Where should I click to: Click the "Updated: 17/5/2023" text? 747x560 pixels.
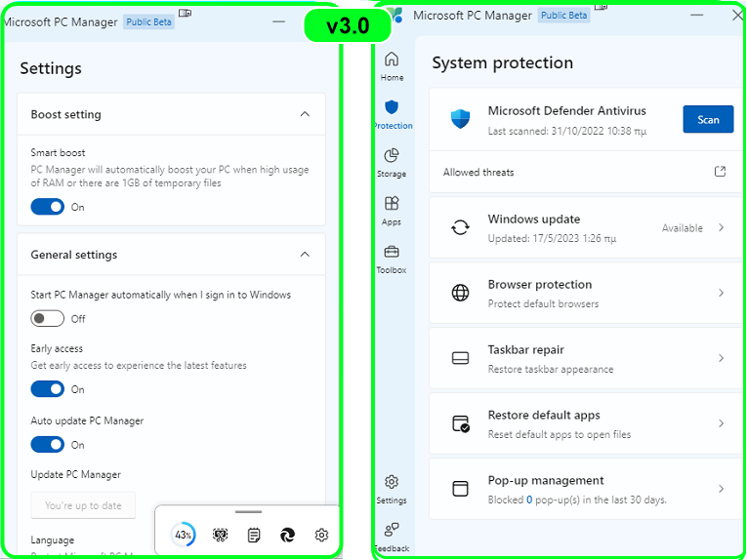552,238
